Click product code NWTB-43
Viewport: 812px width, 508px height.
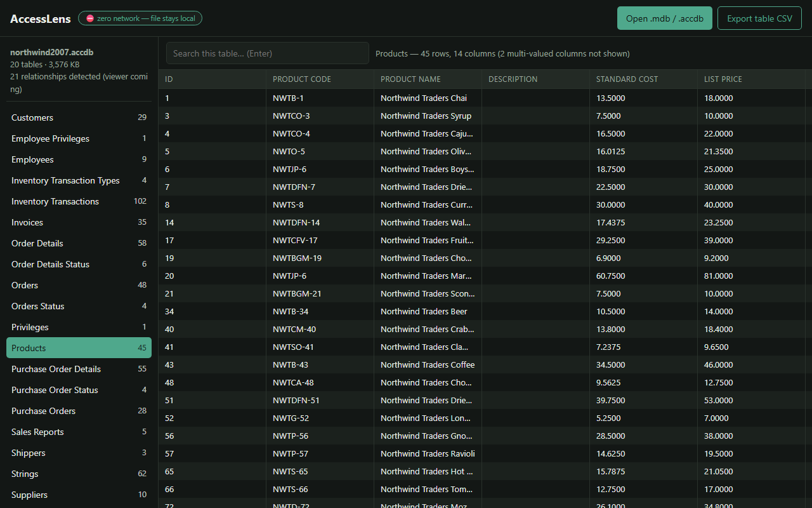tap(320, 364)
